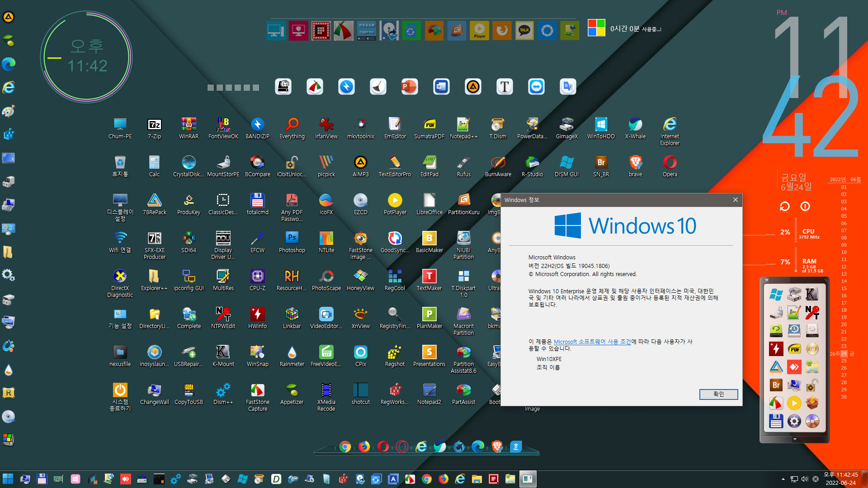Click the Windows logo beside 0시간 0분 사용중
Image resolution: width=868 pixels, height=488 pixels.
pos(596,28)
